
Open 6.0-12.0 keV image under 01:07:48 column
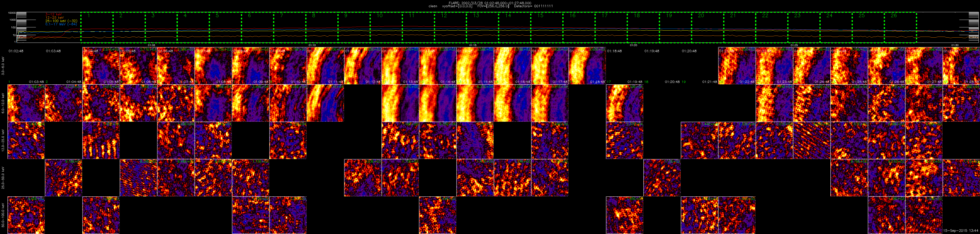click(x=213, y=103)
